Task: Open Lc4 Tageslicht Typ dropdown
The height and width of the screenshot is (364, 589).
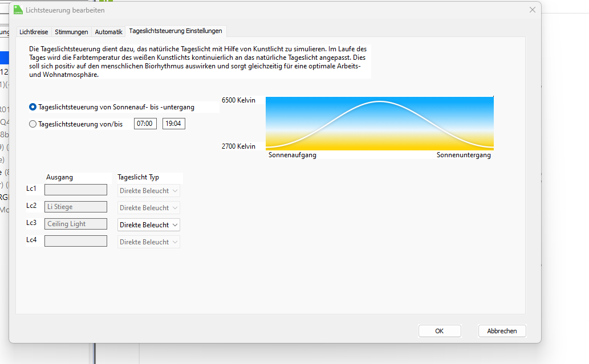Action: 149,242
